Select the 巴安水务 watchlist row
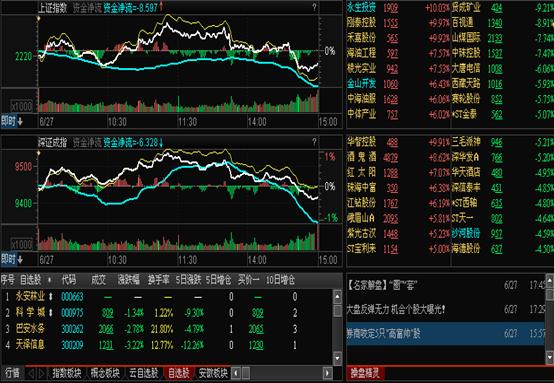This screenshot has width=554, height=383. (x=166, y=329)
